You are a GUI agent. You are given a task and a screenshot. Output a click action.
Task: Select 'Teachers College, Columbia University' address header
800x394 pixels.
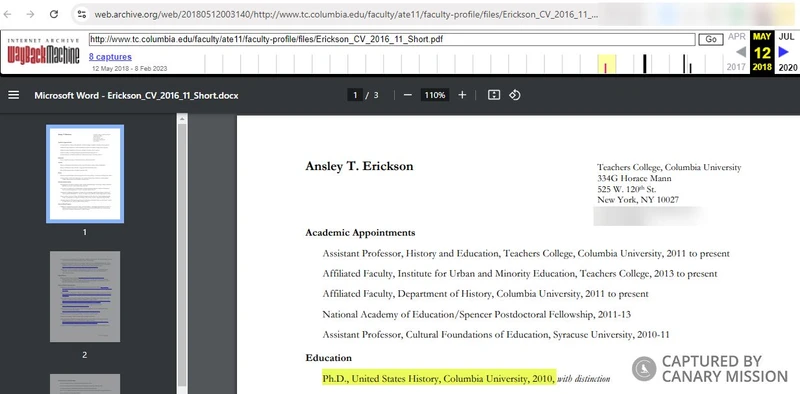(x=669, y=167)
